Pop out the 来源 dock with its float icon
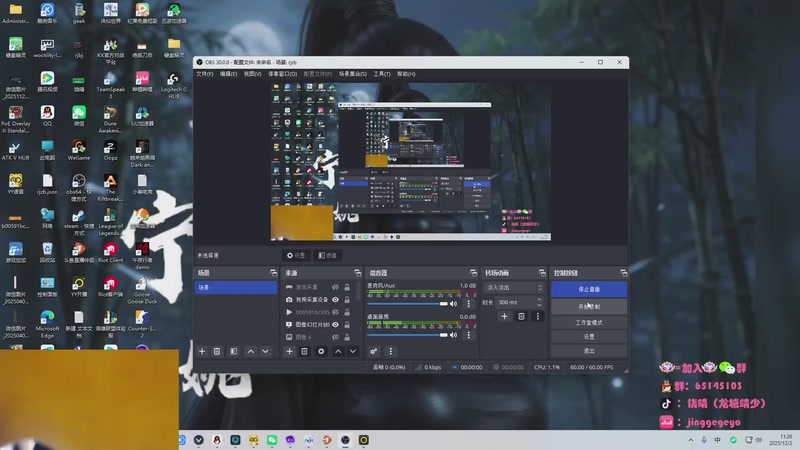800x450 pixels. 357,273
